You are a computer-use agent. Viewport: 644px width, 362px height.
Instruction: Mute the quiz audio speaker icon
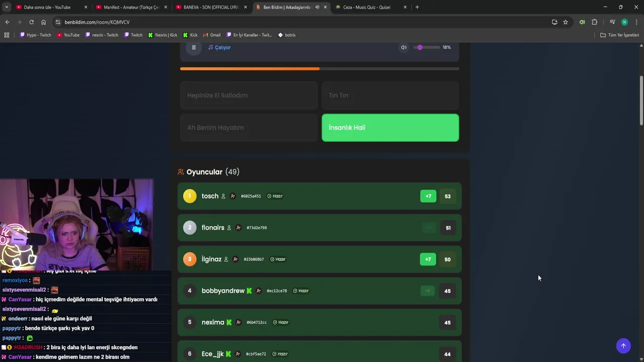tap(404, 47)
